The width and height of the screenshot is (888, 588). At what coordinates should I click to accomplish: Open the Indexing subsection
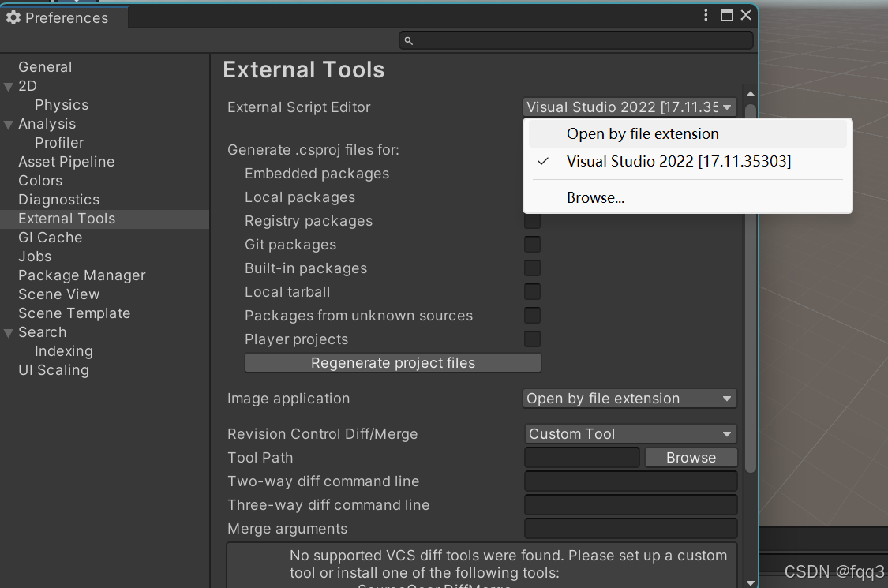[64, 351]
